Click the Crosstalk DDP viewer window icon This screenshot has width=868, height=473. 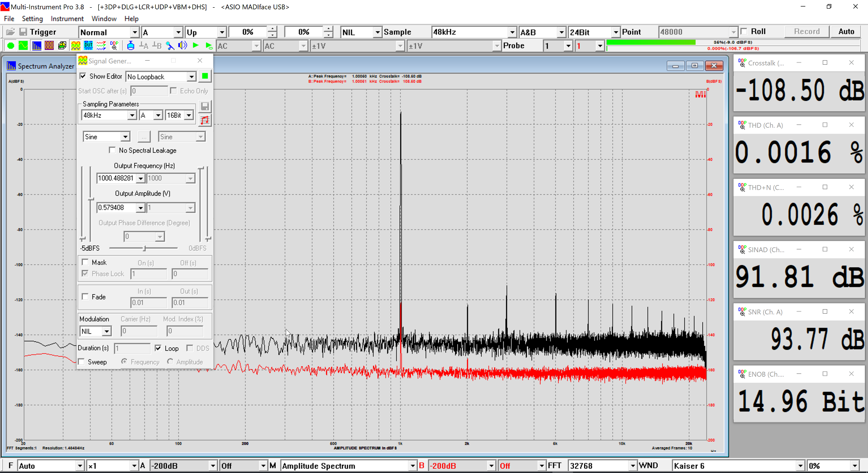coord(742,63)
